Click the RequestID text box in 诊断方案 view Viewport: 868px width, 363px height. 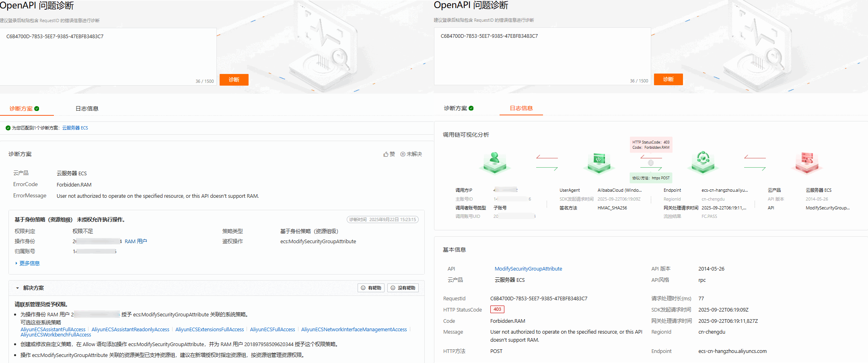[108, 56]
